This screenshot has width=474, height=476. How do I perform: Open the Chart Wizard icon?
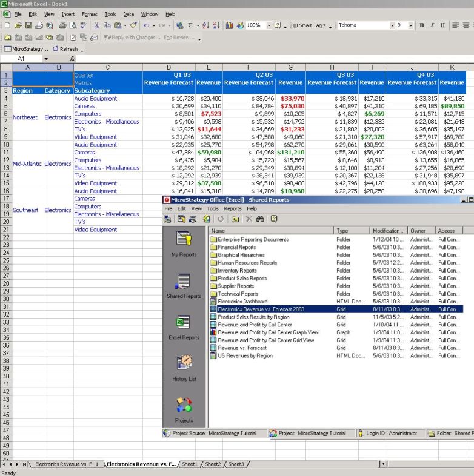[230, 25]
